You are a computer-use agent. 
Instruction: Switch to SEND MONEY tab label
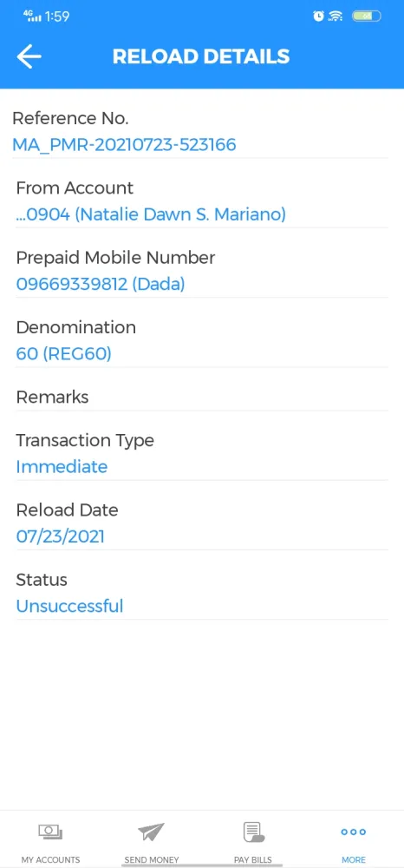point(152,859)
